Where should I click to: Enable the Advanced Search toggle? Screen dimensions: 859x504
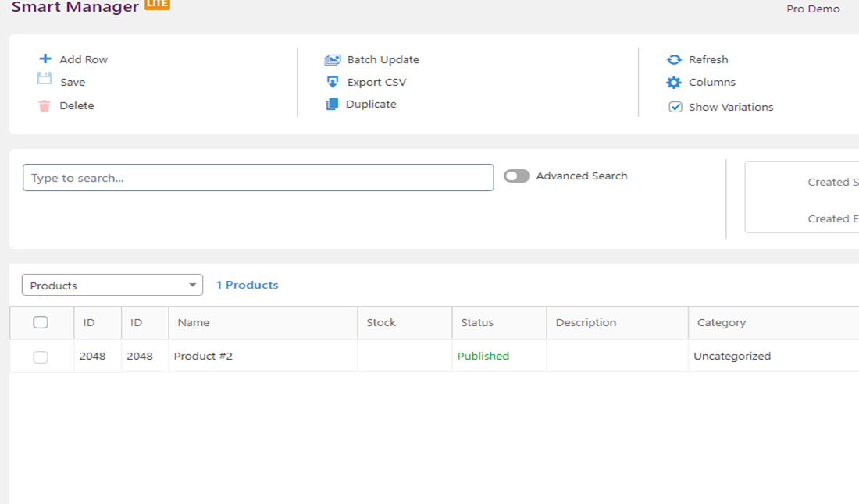click(x=517, y=176)
